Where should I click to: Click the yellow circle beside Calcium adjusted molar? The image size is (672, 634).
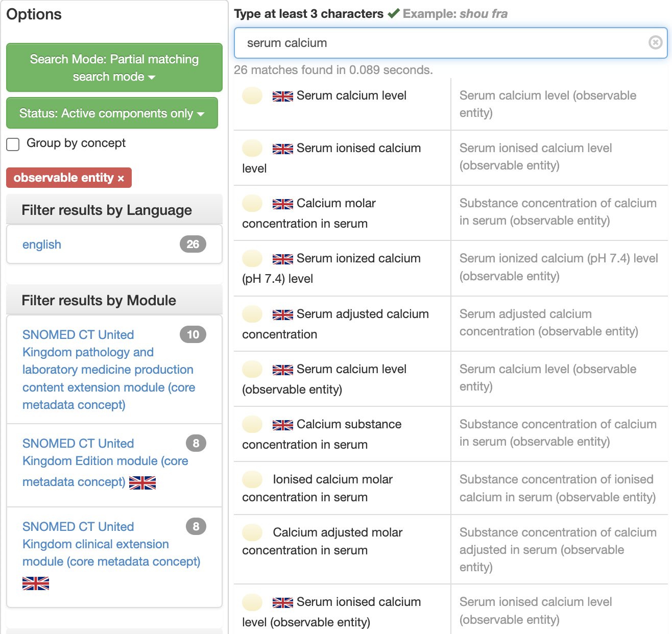252,532
